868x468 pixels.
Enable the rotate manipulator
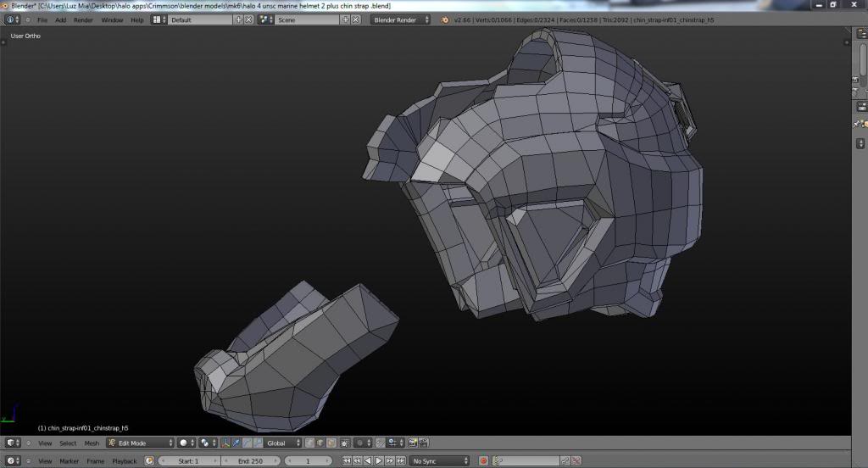tap(248, 443)
